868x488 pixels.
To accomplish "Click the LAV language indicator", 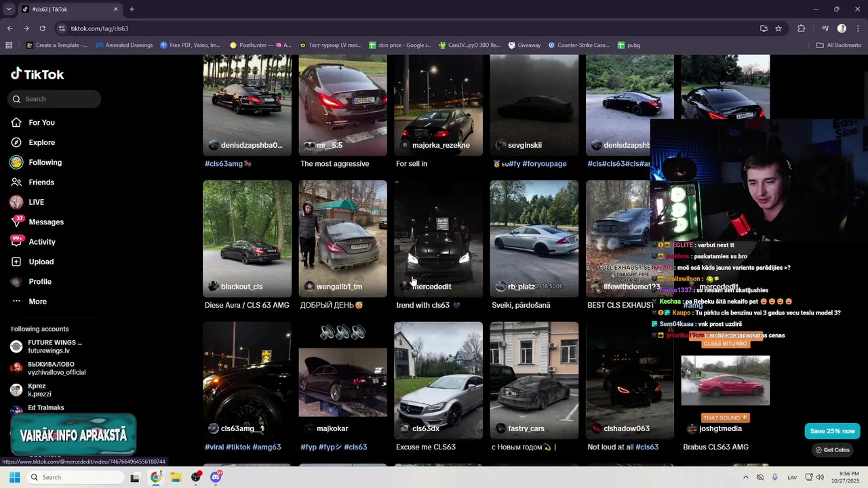I will pos(792,477).
